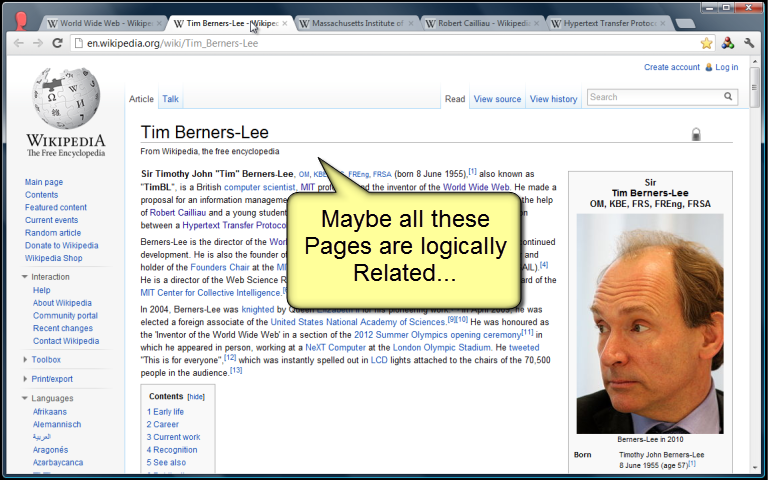Image resolution: width=768 pixels, height=480 pixels.
Task: Click the red profile icon in title bar
Action: (21, 22)
